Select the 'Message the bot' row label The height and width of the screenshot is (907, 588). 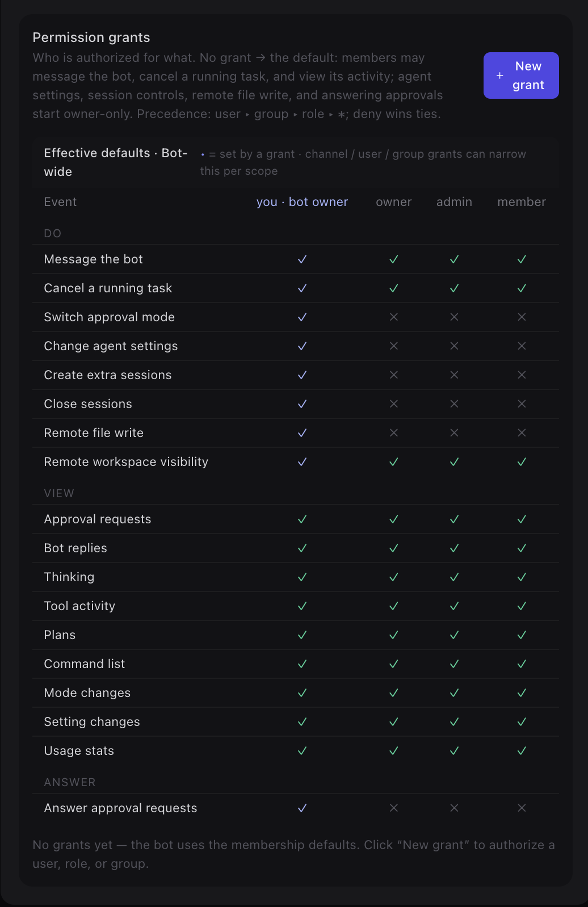click(x=94, y=259)
